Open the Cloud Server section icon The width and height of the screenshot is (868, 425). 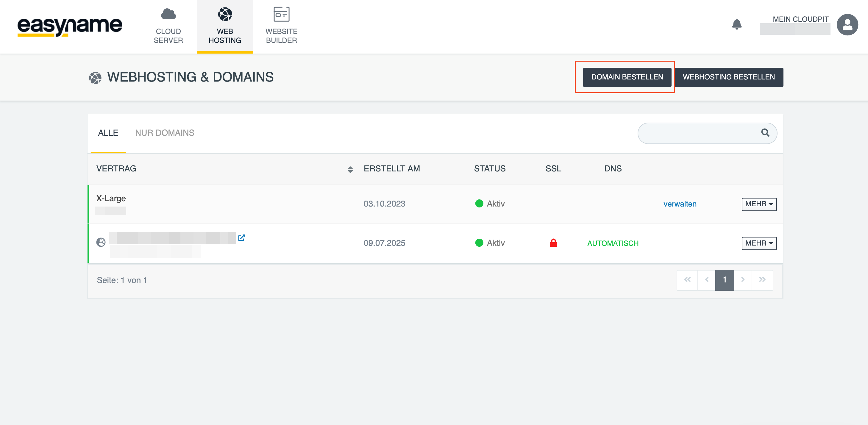click(168, 14)
